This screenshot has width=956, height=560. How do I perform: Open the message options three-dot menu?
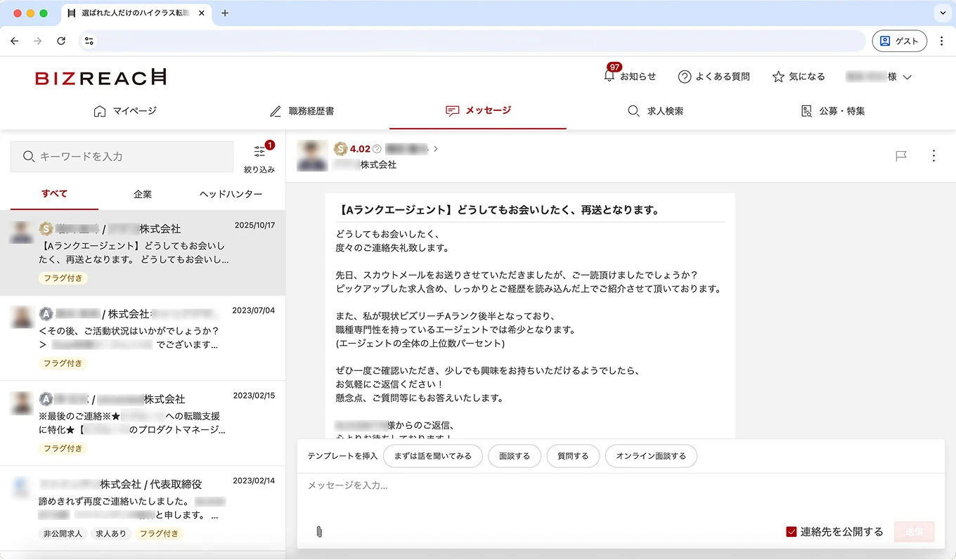(934, 156)
